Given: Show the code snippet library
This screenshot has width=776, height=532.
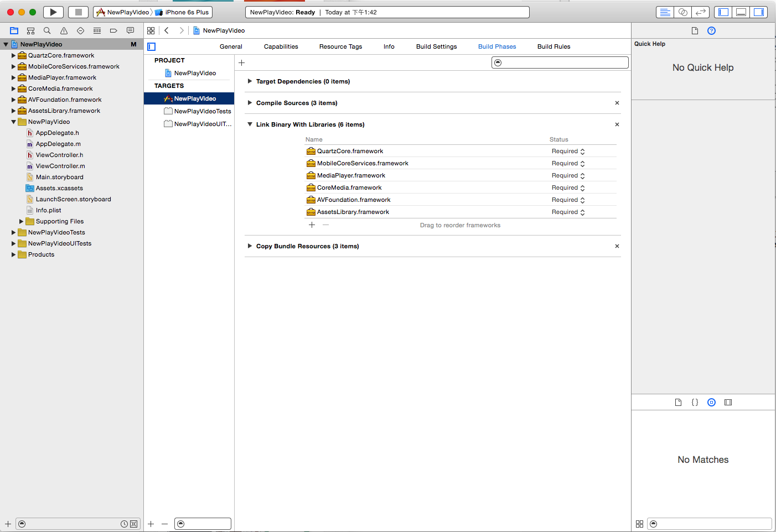Looking at the screenshot, I should click(x=695, y=403).
